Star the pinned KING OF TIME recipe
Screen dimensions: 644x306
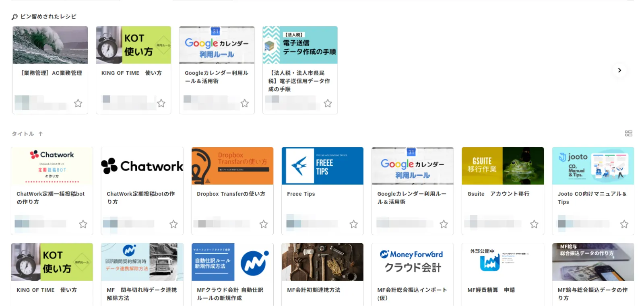[x=161, y=103]
